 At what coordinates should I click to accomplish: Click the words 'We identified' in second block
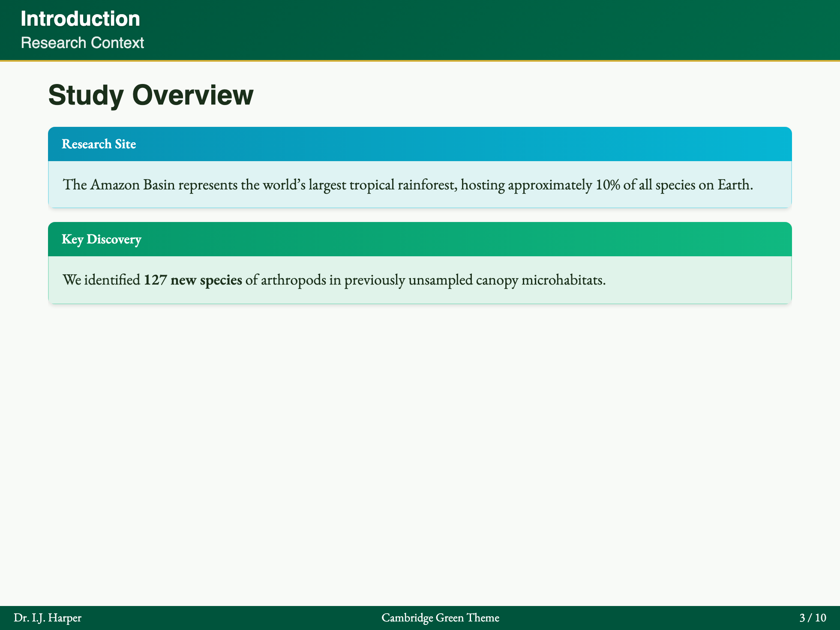pyautogui.click(x=101, y=280)
